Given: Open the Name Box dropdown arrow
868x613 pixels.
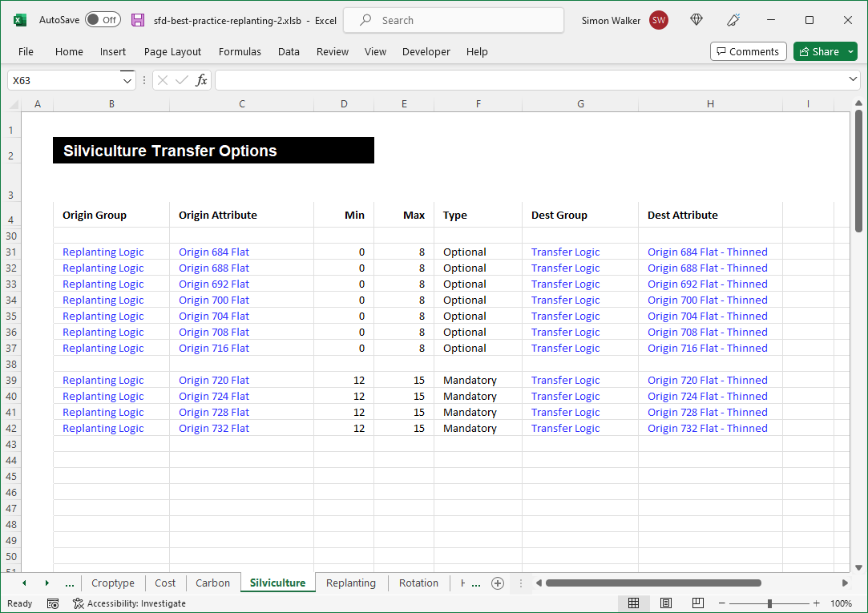Looking at the screenshot, I should click(127, 80).
